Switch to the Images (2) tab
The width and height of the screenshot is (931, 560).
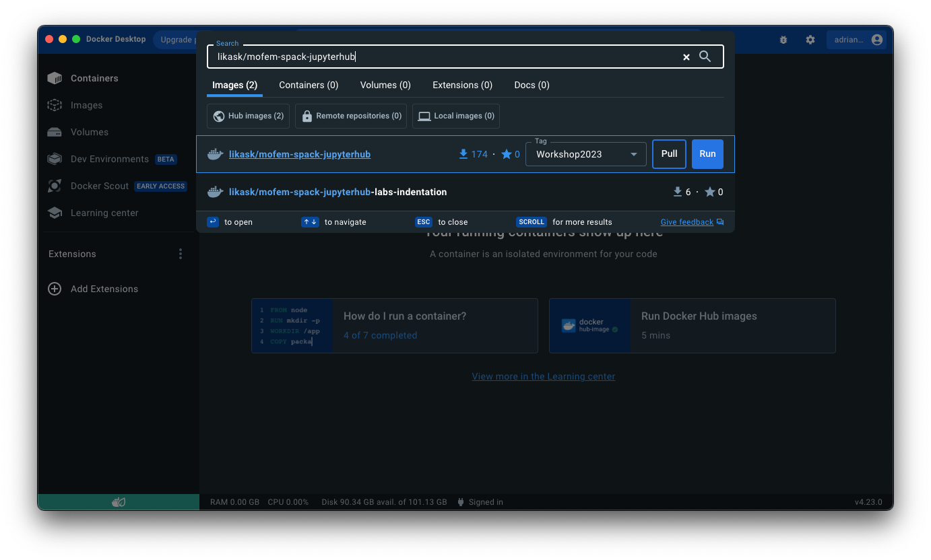pos(234,85)
